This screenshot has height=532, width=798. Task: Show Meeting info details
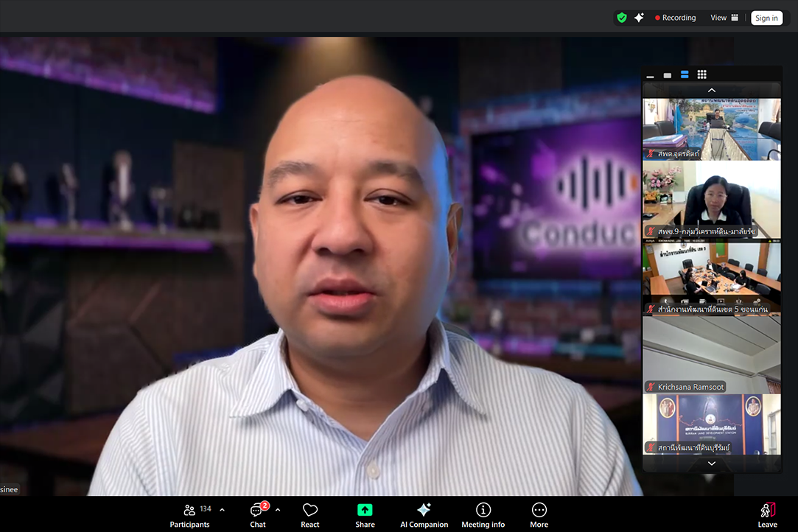tap(483, 514)
